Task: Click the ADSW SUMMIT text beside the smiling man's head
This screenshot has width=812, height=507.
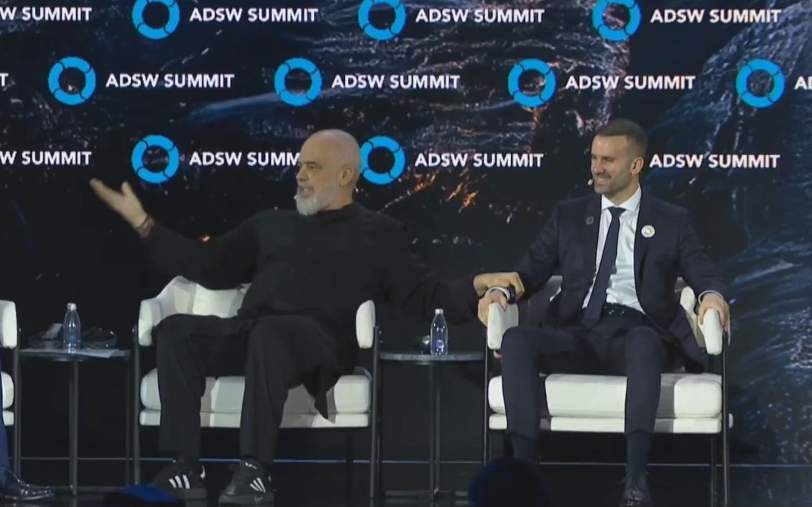Action: point(714,161)
